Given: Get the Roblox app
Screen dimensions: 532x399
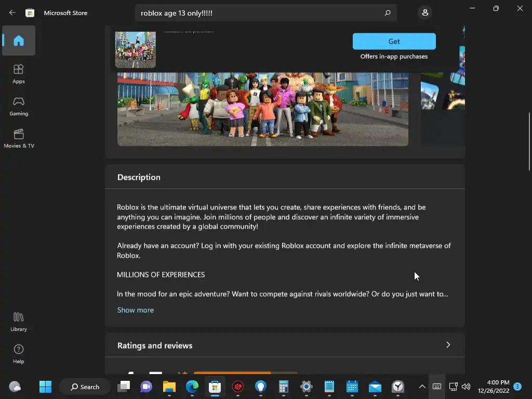Looking at the screenshot, I should (394, 42).
